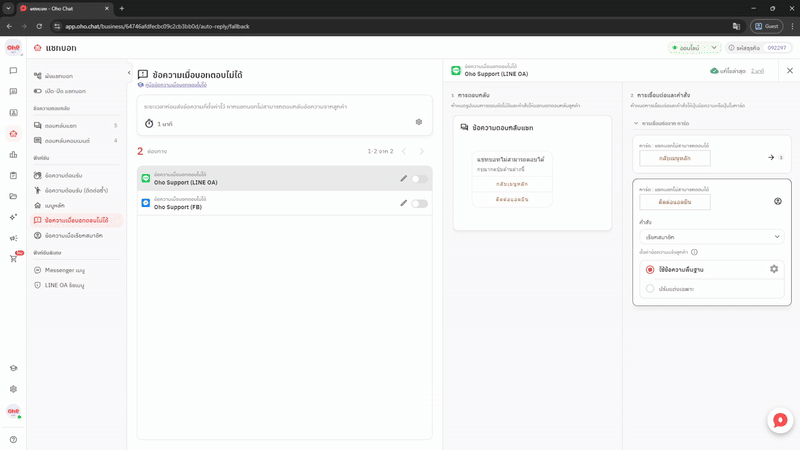Click the red chat support bubble

(780, 421)
